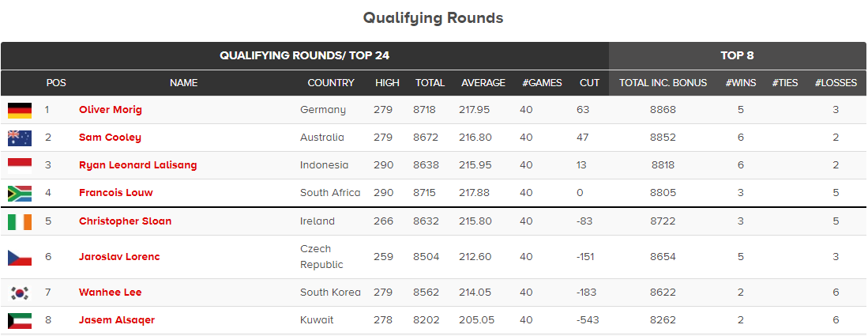The height and width of the screenshot is (336, 868).
Task: Click the Kuwait flag icon
Action: pyautogui.click(x=20, y=320)
